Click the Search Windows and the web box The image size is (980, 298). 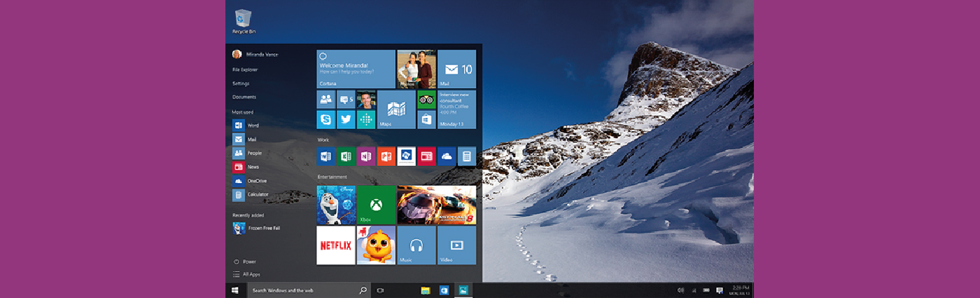point(309,290)
